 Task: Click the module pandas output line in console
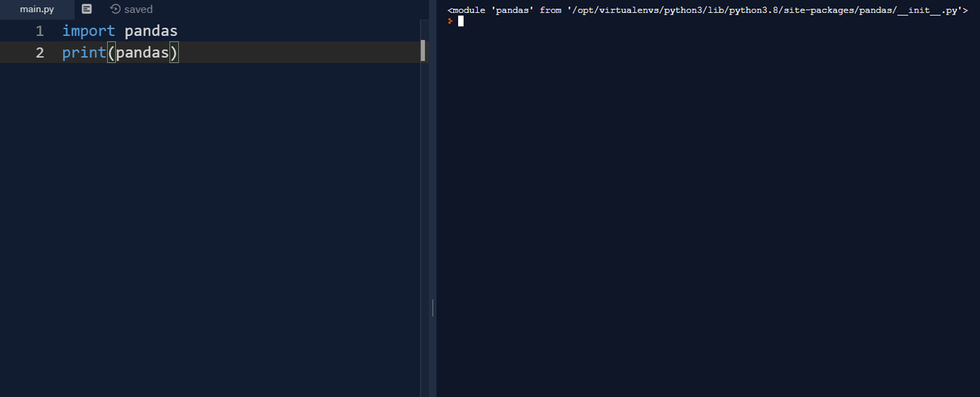pos(707,10)
